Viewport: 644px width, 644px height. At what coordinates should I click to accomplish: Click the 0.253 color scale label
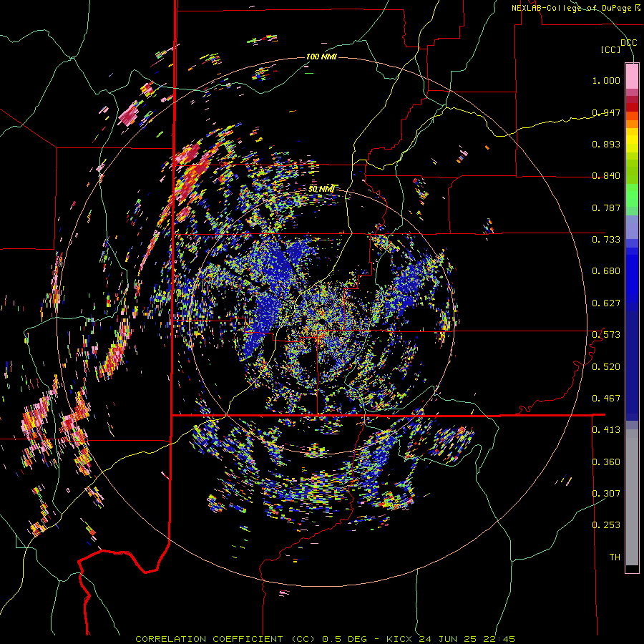click(x=606, y=525)
